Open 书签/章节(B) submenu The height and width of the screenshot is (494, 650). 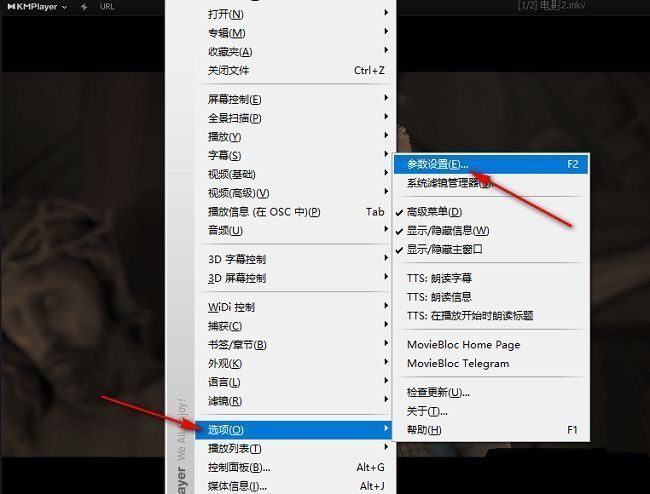[295, 345]
